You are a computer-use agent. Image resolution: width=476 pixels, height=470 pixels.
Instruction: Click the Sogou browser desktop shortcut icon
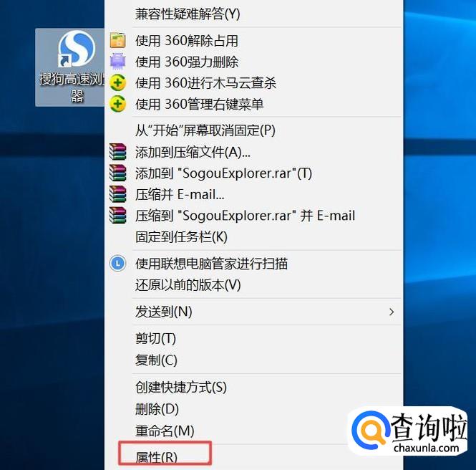[76, 49]
